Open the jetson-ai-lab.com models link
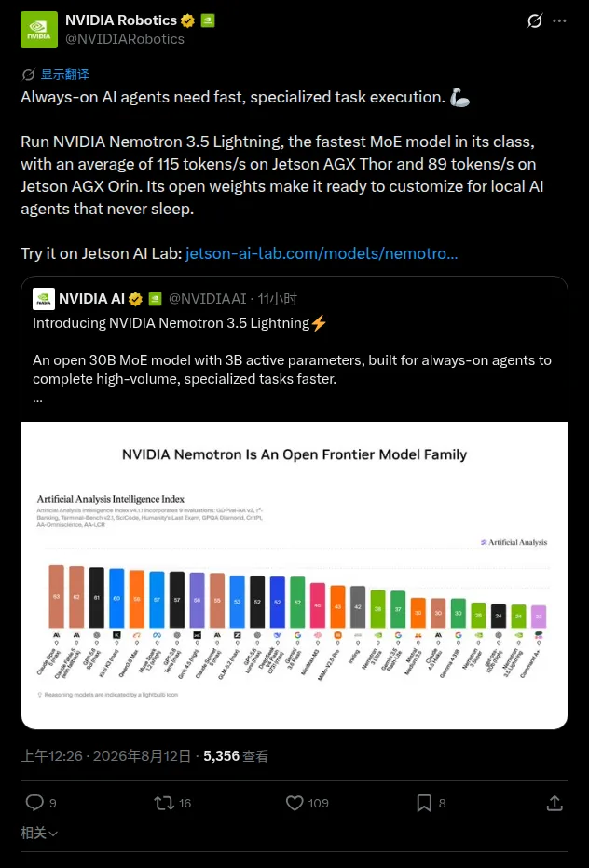This screenshot has height=868, width=589. (x=322, y=253)
